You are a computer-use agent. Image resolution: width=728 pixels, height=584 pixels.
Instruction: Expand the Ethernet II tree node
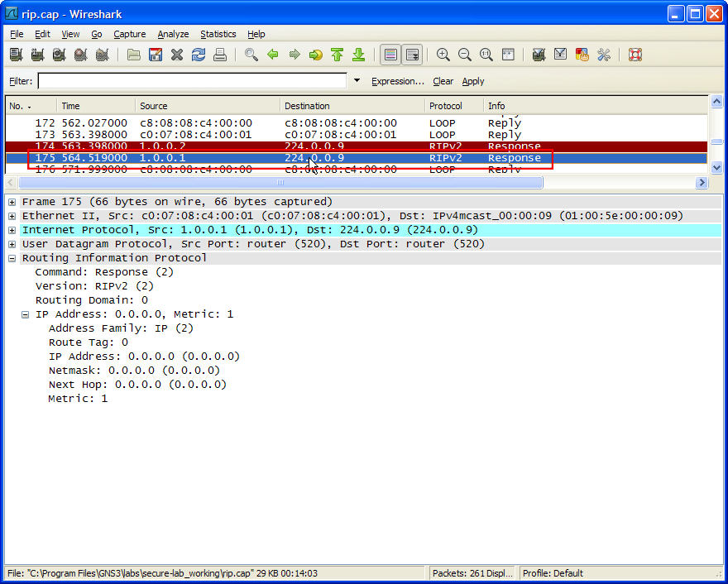(12, 216)
